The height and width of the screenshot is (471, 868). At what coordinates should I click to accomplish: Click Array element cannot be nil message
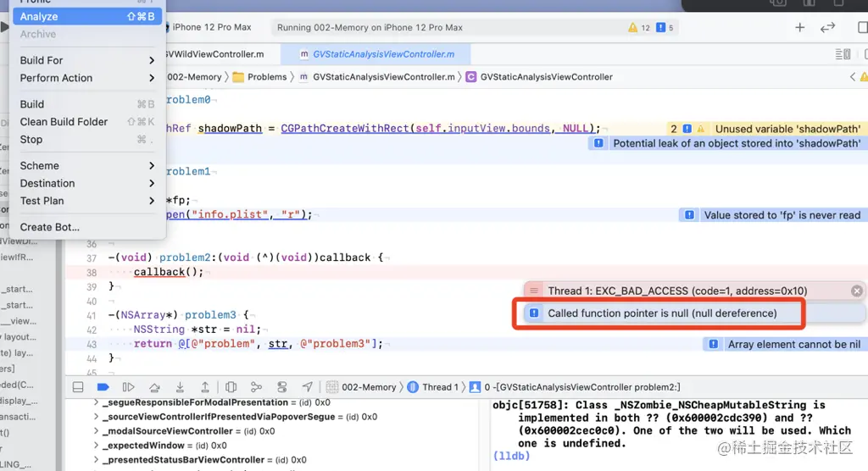coord(793,344)
